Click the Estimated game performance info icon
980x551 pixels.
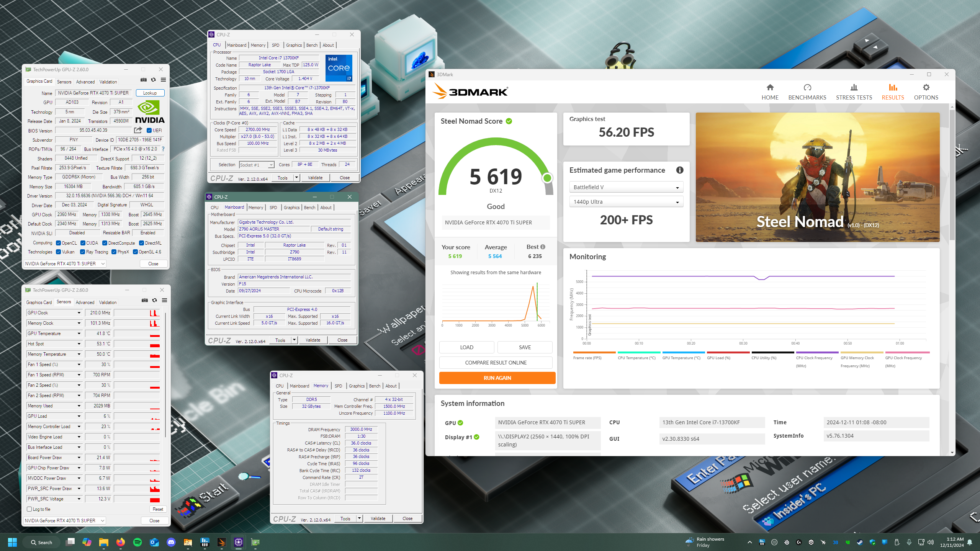[679, 170]
